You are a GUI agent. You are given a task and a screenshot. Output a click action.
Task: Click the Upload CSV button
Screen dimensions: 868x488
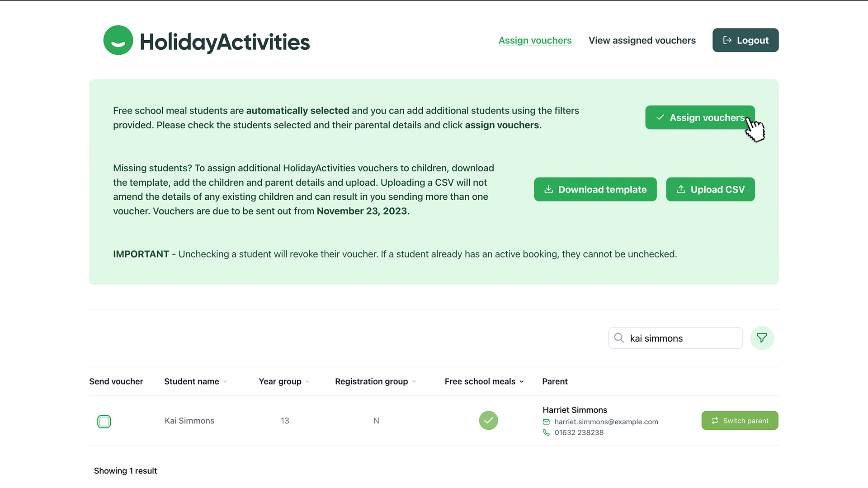tap(710, 189)
